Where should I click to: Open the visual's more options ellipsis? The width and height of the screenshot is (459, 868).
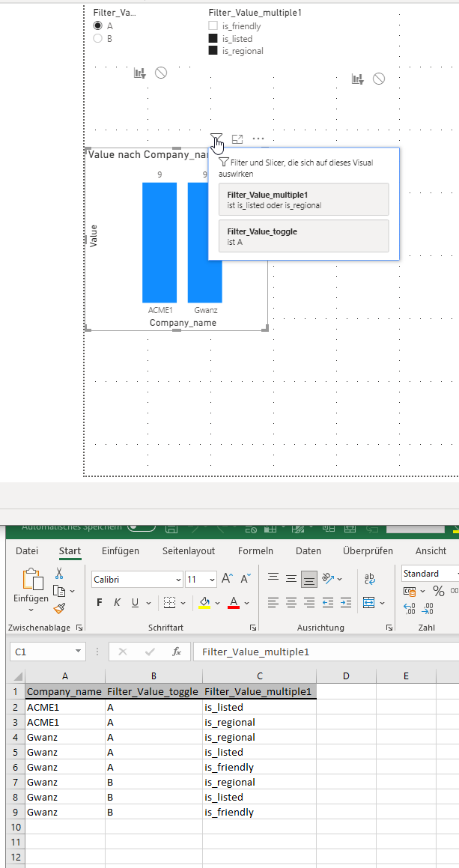(x=258, y=139)
